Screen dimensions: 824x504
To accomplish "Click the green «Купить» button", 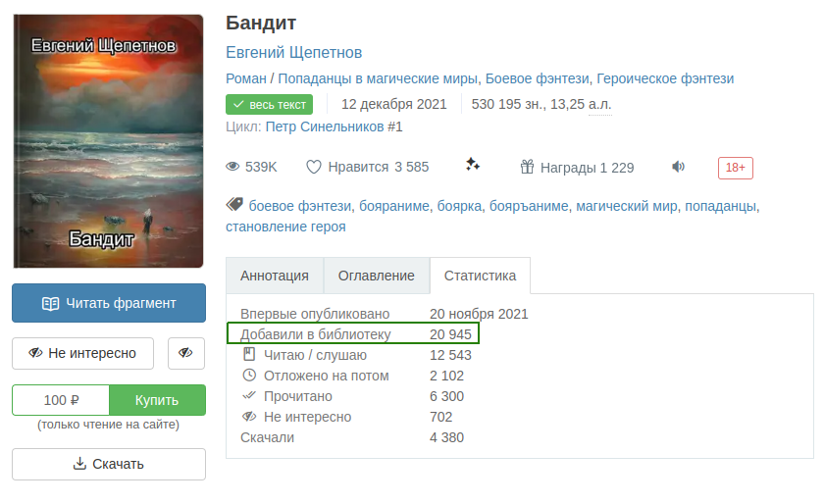I will [x=157, y=400].
